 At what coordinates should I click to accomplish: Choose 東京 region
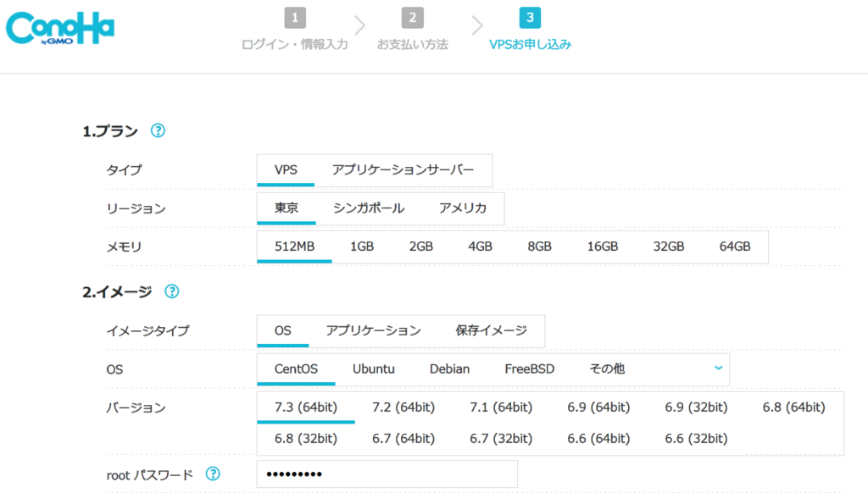[x=287, y=208]
